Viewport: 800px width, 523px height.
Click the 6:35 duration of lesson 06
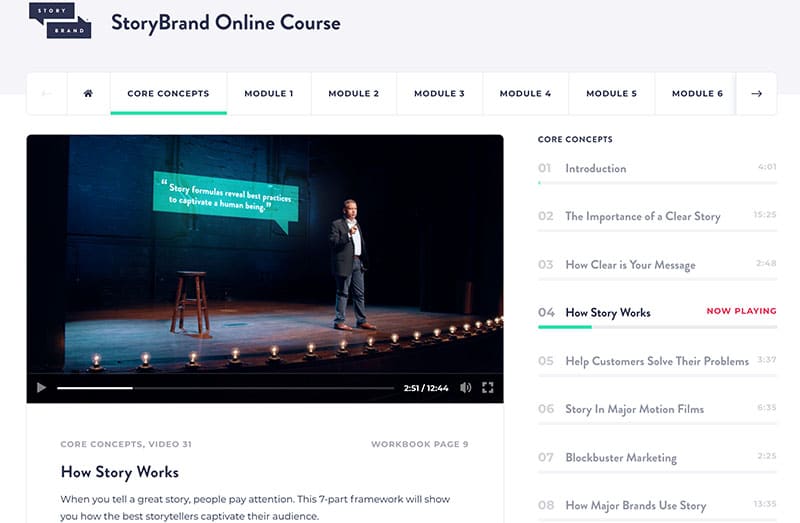pos(766,407)
